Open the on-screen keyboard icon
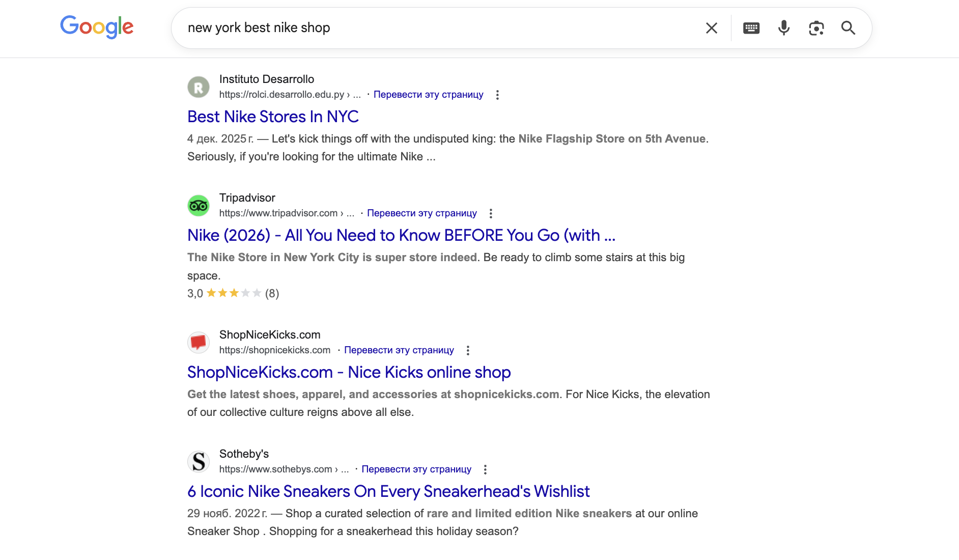Image resolution: width=959 pixels, height=560 pixels. 752,28
